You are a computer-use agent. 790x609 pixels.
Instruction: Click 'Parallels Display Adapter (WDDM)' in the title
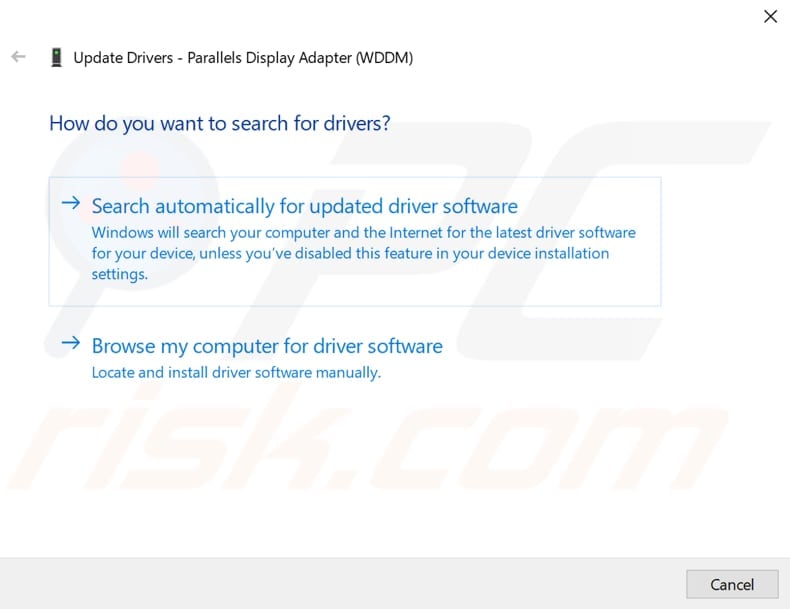point(299,58)
